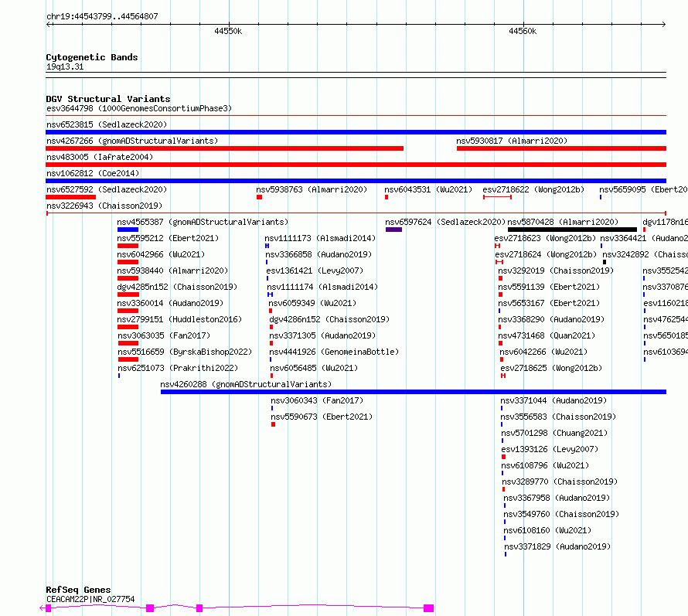Select the esv2718622 Wong2012b variant label
This screenshot has width=688, height=616.
click(533, 189)
